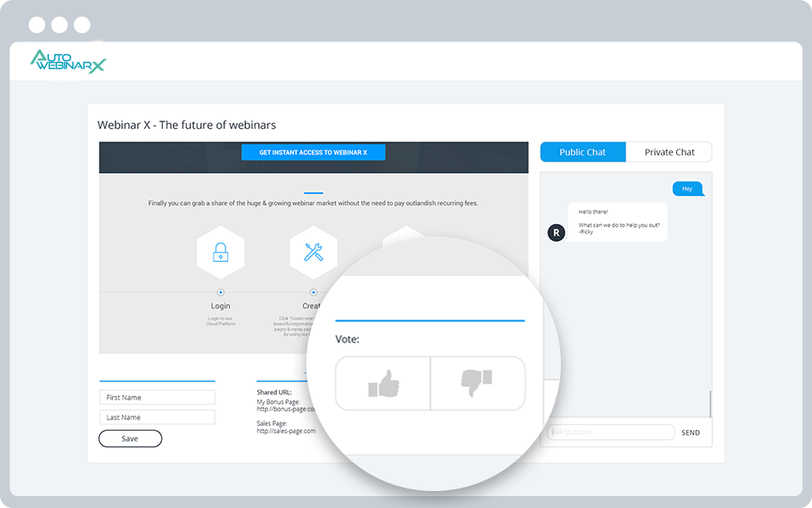This screenshot has width=812, height=508.
Task: Focus the First Name field
Action: 157,397
